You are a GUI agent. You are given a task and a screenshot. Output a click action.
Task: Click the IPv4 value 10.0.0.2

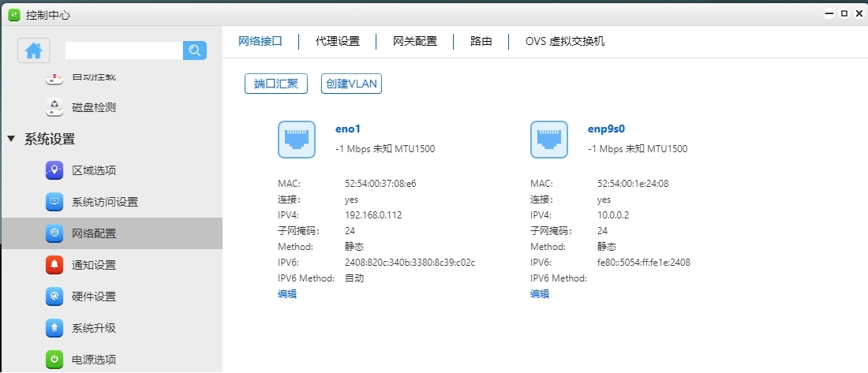tap(613, 215)
